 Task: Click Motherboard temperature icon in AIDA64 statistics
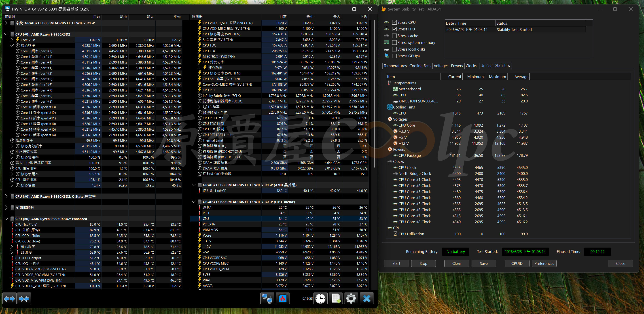coord(395,89)
